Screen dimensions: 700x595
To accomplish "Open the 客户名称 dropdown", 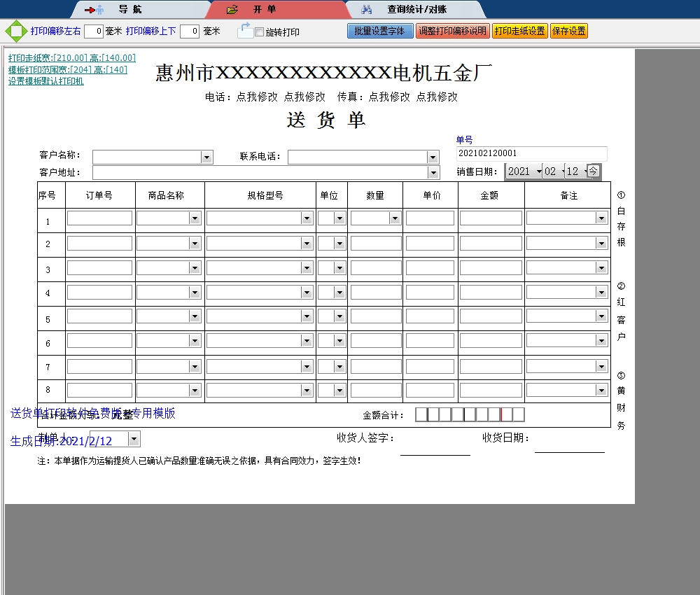I will click(206, 157).
